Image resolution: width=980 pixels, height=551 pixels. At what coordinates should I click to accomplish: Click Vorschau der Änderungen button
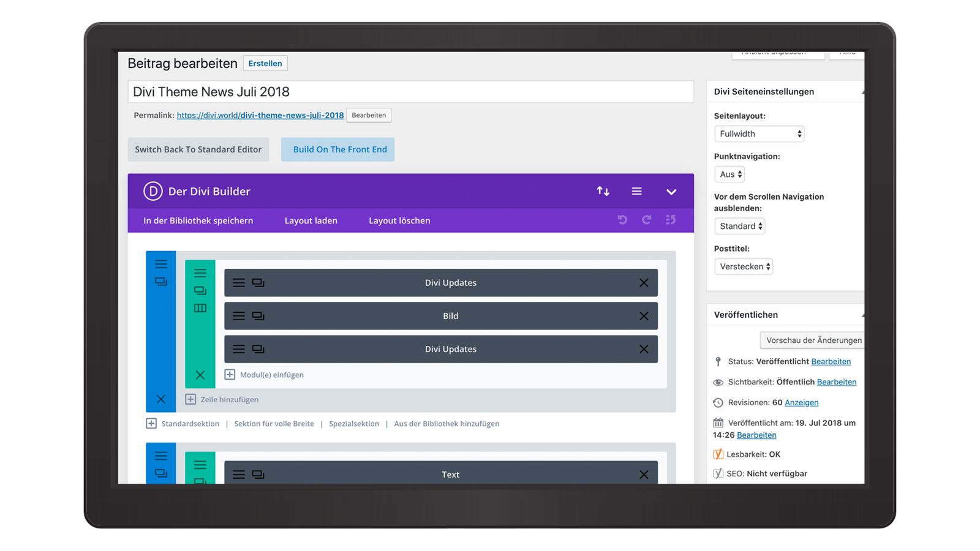[813, 340]
